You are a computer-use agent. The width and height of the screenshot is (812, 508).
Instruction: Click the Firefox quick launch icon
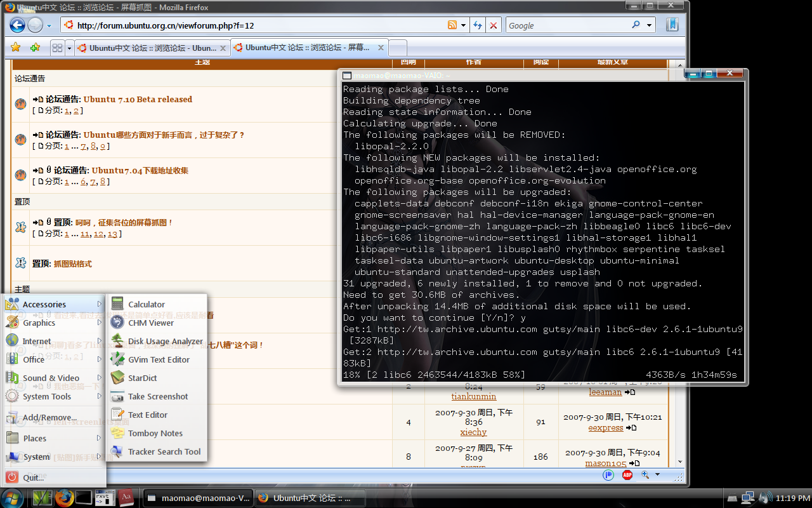tap(63, 498)
